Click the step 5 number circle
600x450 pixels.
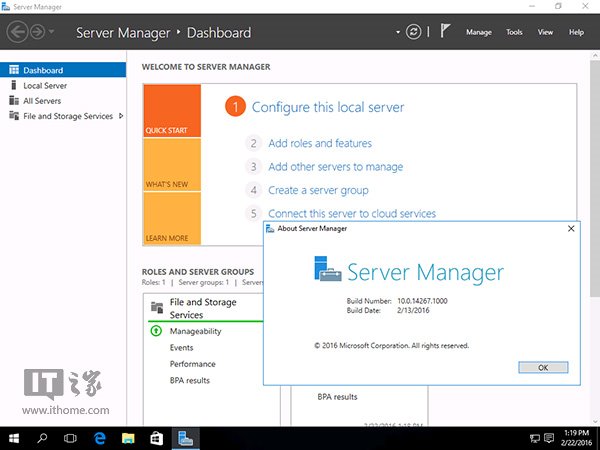(253, 214)
